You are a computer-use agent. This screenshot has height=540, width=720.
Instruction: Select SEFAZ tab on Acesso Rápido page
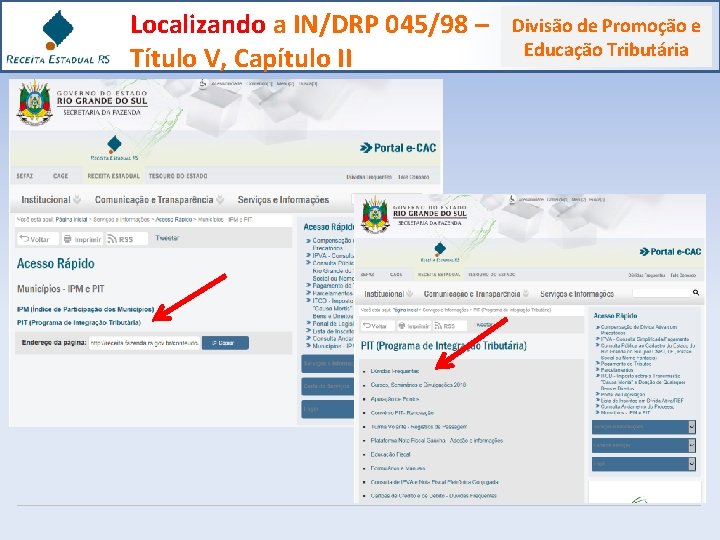[25, 176]
